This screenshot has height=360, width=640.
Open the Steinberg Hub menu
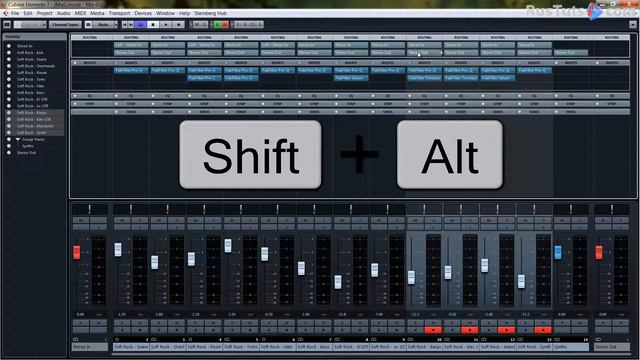pos(210,13)
